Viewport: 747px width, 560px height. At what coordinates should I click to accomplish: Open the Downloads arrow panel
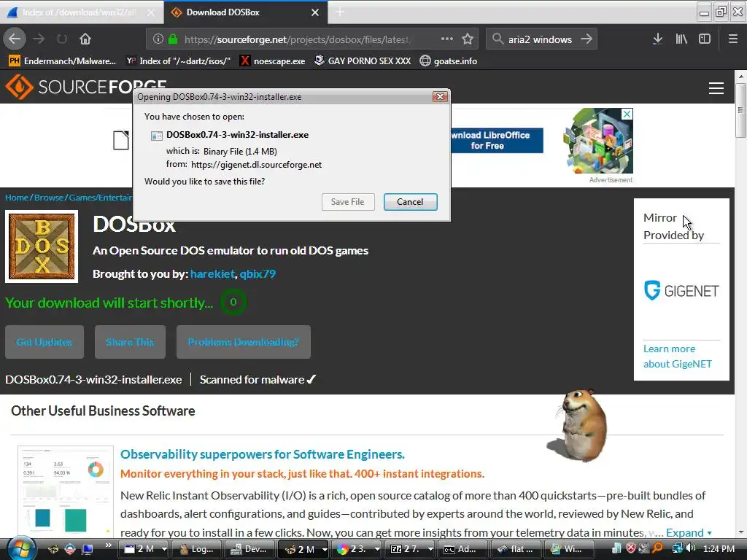pyautogui.click(x=657, y=39)
